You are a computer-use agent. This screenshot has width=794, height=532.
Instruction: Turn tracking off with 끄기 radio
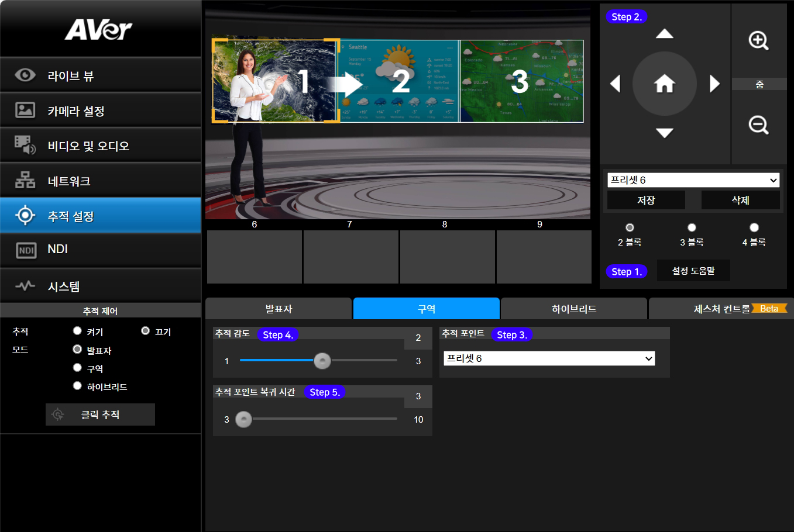[x=146, y=331]
